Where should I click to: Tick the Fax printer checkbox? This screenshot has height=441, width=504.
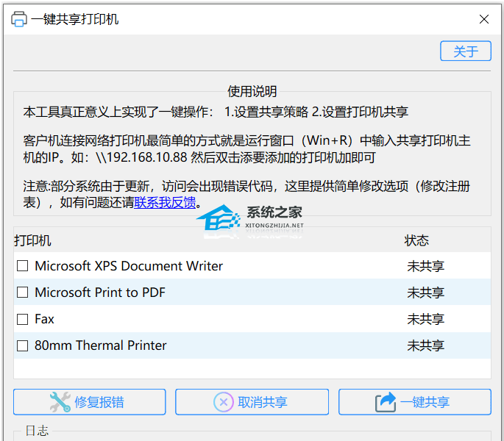(22, 319)
